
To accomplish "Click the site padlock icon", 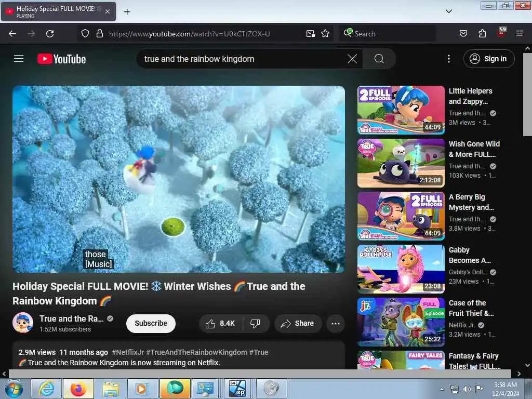I will tap(99, 34).
